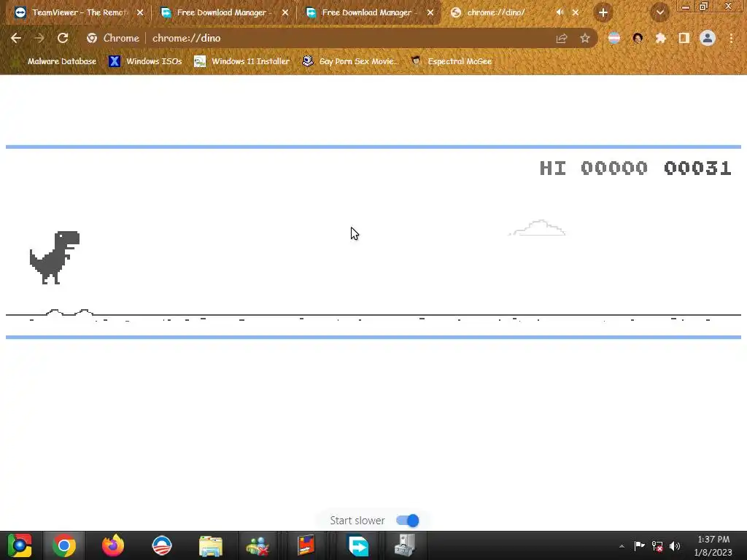Open the side panel icon
The width and height of the screenshot is (747, 560).
point(684,38)
